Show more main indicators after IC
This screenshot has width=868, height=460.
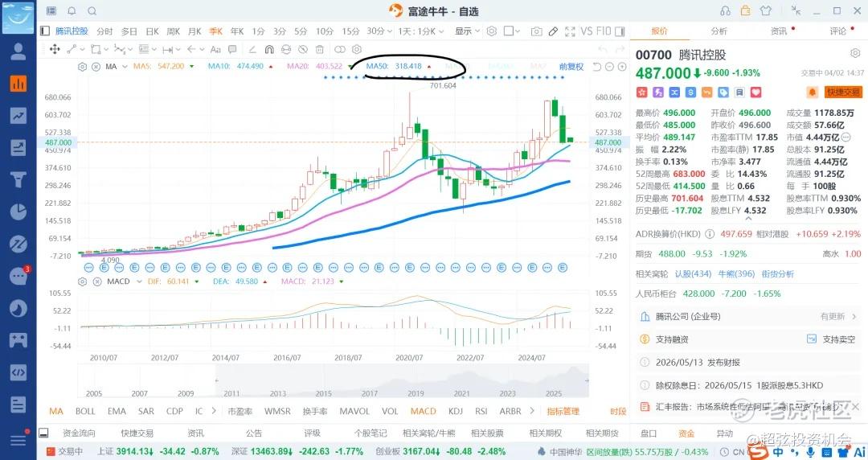215,411
